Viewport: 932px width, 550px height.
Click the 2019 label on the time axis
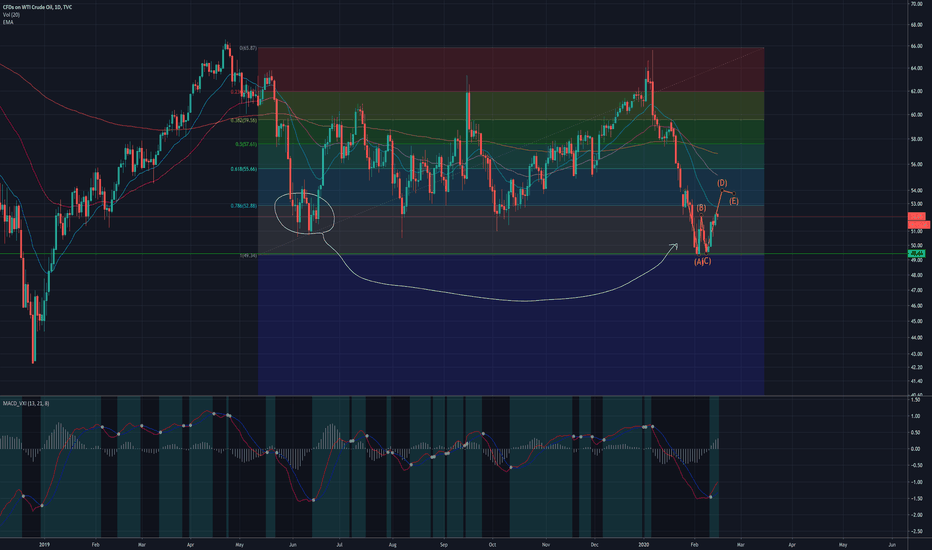tap(44, 544)
